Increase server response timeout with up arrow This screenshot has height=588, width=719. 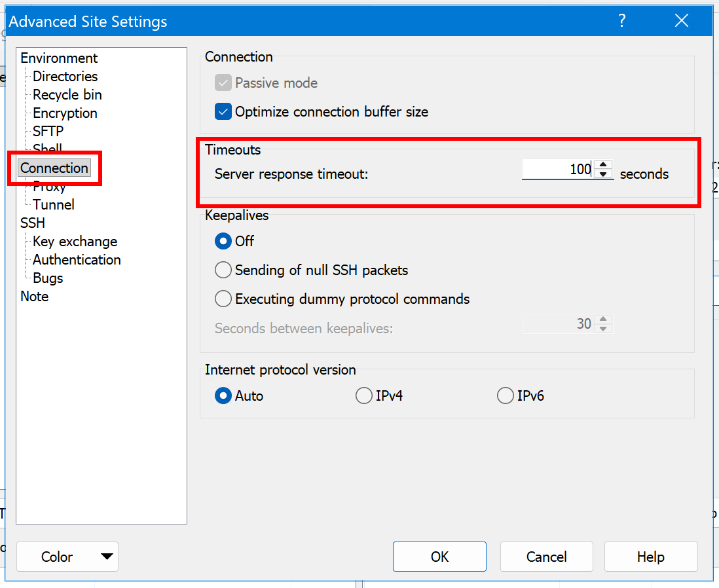pos(604,166)
